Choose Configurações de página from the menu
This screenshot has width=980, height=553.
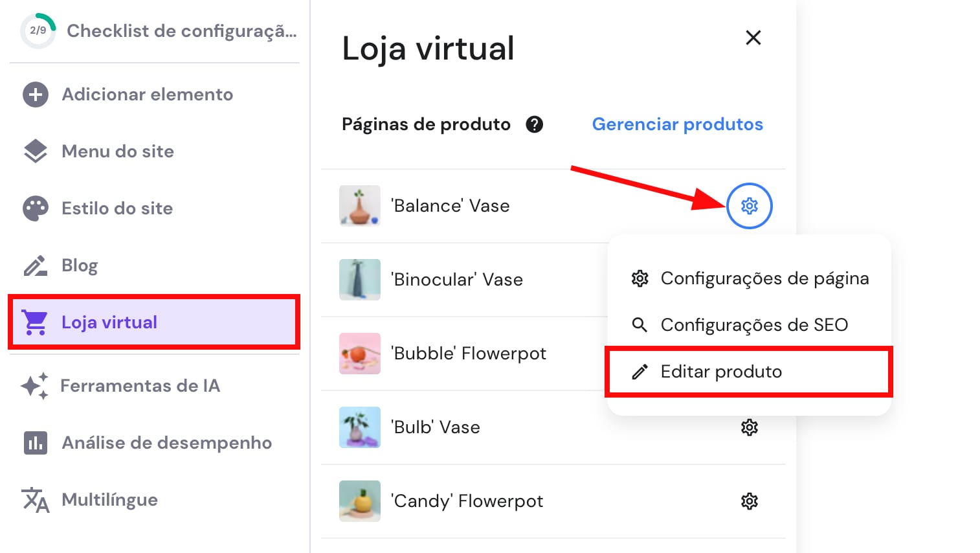(x=764, y=278)
